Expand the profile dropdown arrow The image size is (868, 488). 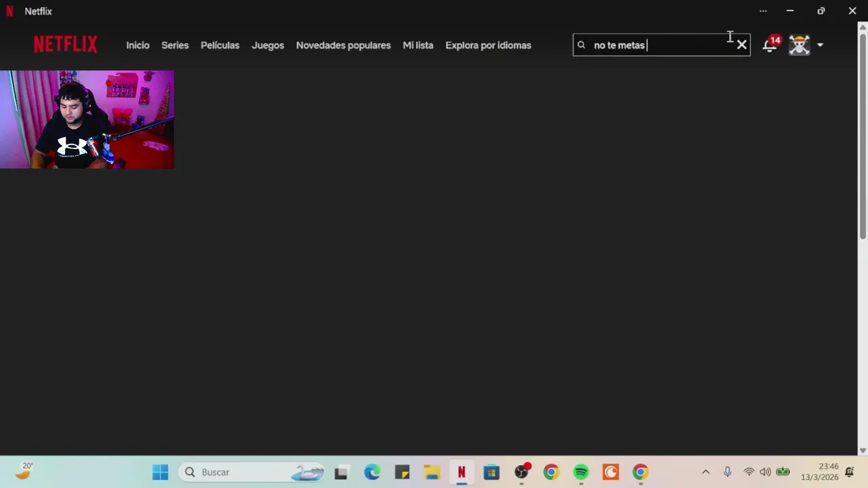pyautogui.click(x=820, y=45)
